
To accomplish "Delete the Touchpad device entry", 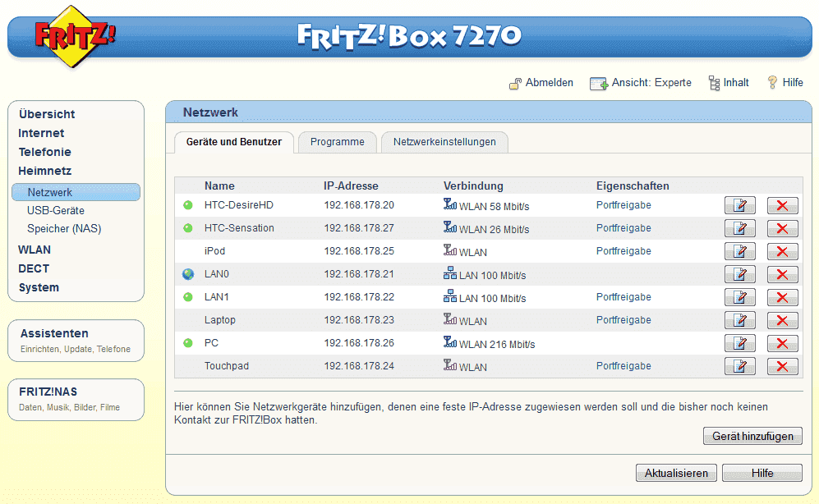I will [782, 366].
